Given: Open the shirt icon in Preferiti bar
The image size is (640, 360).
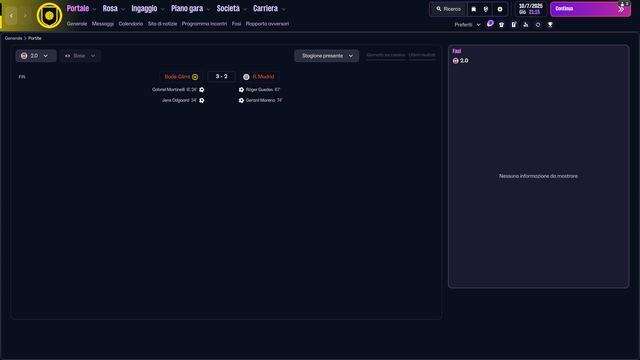Looking at the screenshot, I should 502,24.
